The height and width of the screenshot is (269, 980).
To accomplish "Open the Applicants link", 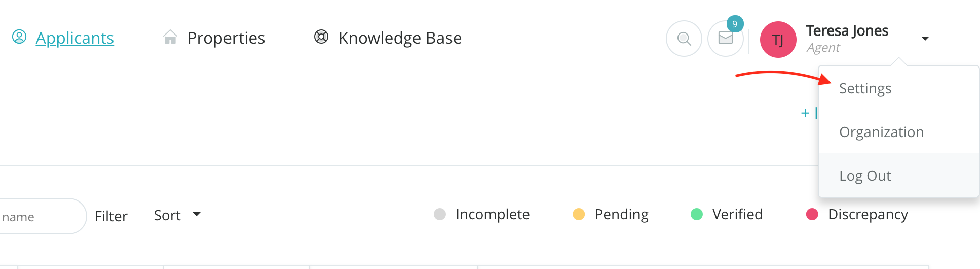I will tap(74, 38).
